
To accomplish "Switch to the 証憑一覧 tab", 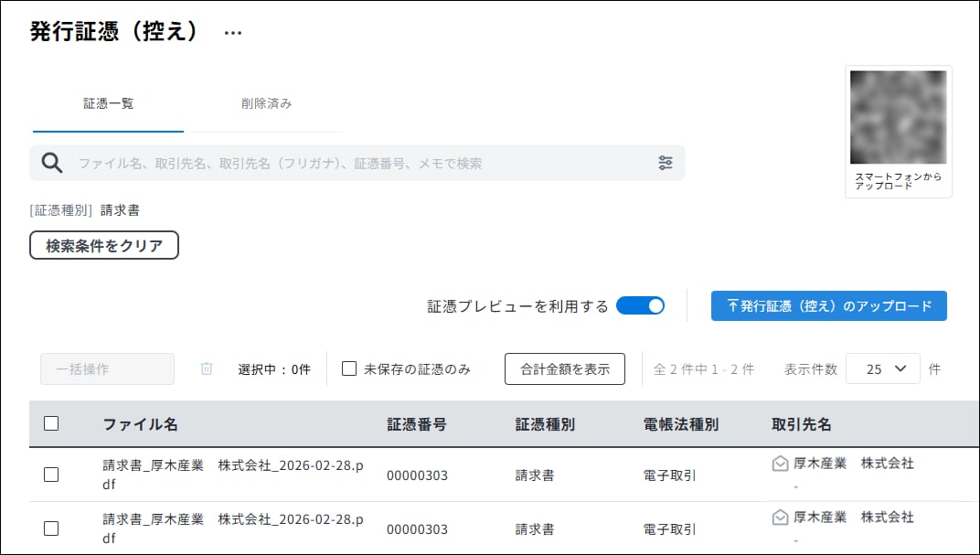I will click(x=108, y=103).
